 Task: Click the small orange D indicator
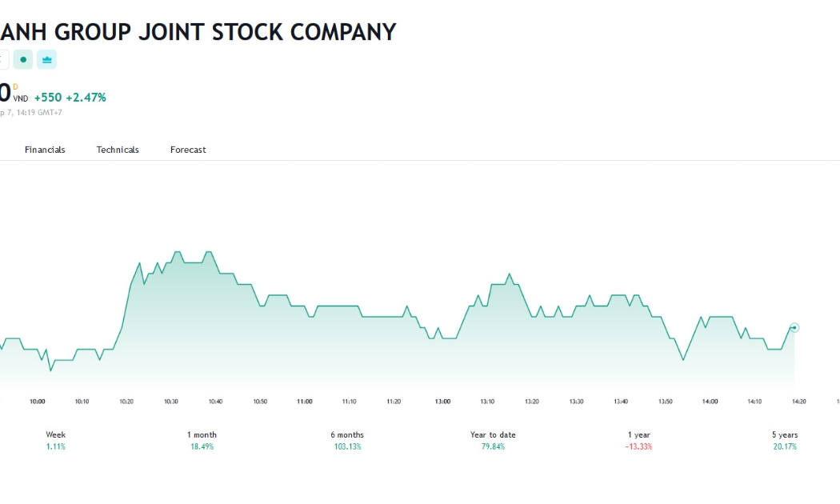click(x=15, y=86)
